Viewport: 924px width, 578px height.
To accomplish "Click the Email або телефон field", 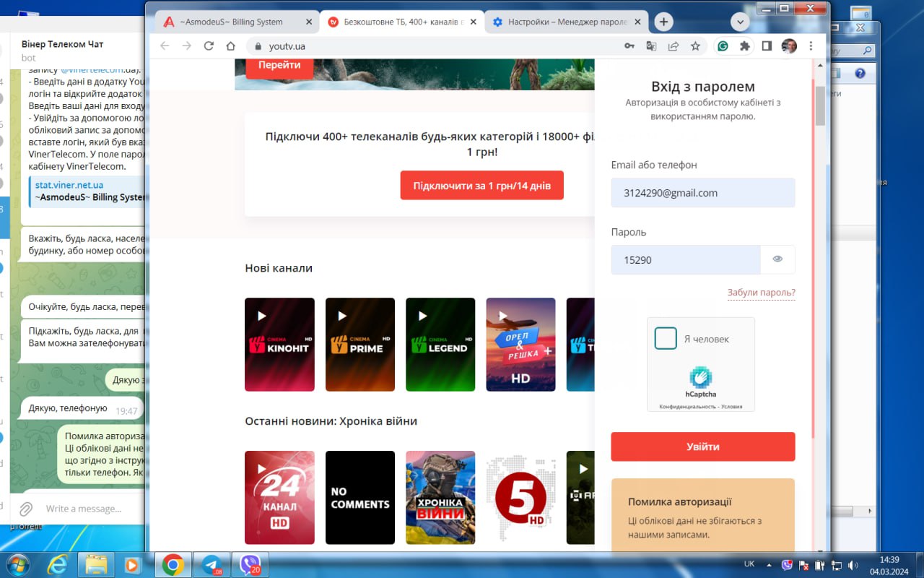I will pos(703,193).
